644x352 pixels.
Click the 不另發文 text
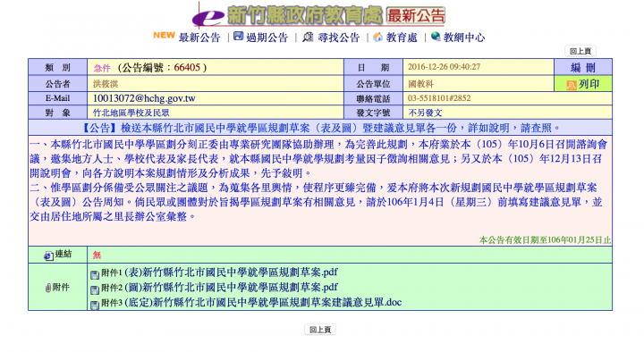click(425, 113)
